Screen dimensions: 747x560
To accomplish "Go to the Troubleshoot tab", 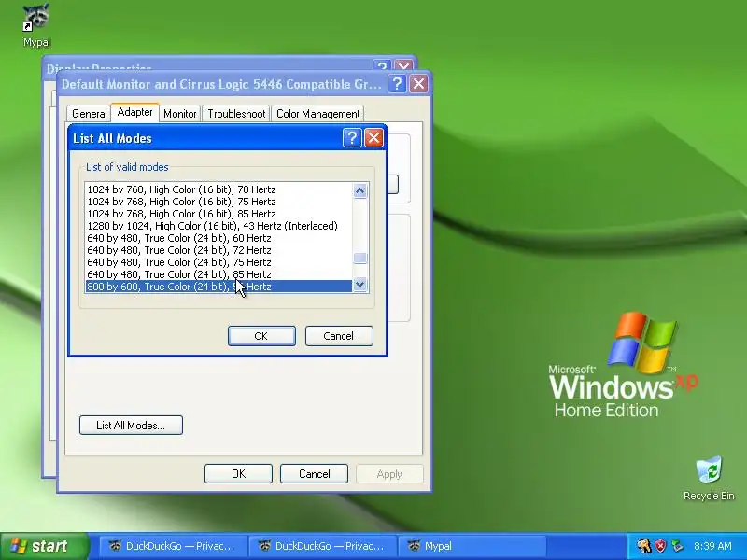I will pyautogui.click(x=236, y=114).
